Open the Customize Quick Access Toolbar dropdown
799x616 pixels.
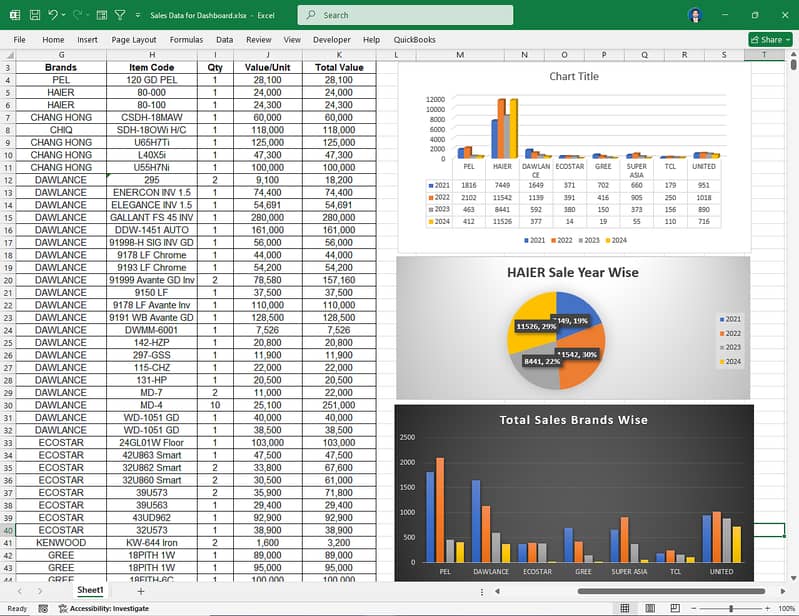tap(138, 15)
